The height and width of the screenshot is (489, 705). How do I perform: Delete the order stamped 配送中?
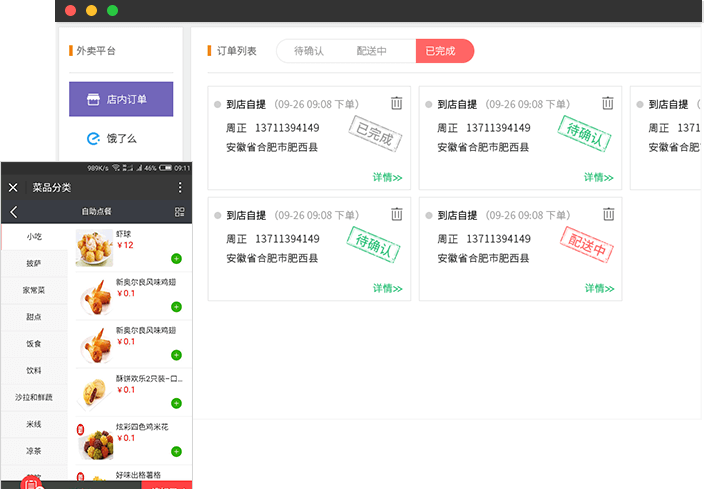click(x=608, y=214)
